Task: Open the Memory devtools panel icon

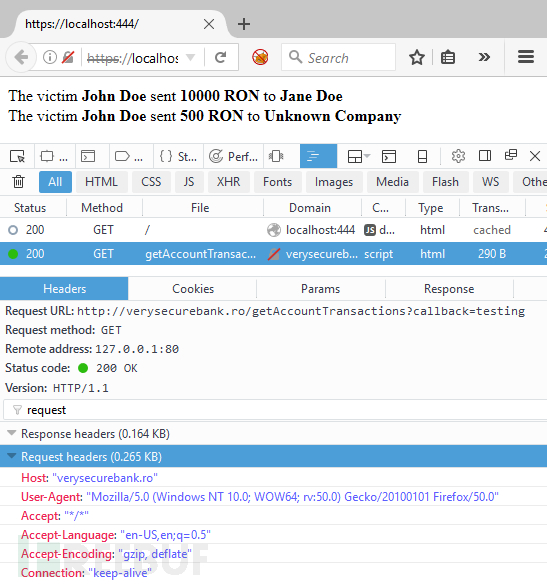Action: 276,156
